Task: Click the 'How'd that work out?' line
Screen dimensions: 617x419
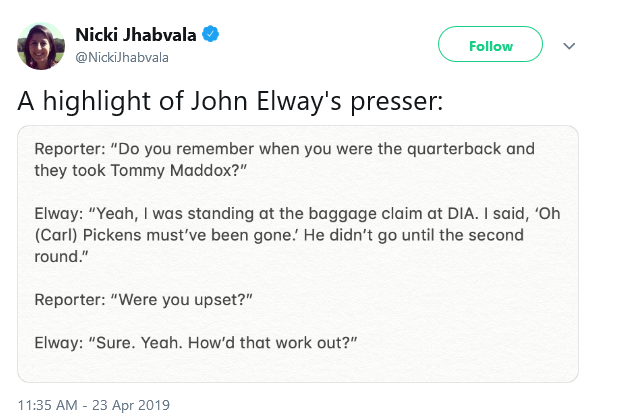Action: click(x=196, y=343)
